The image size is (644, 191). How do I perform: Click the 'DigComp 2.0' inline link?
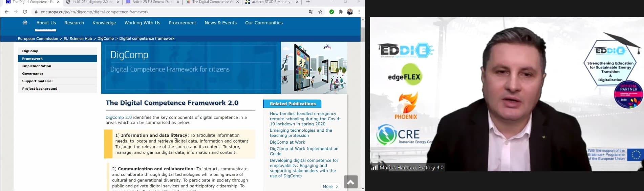(119, 118)
